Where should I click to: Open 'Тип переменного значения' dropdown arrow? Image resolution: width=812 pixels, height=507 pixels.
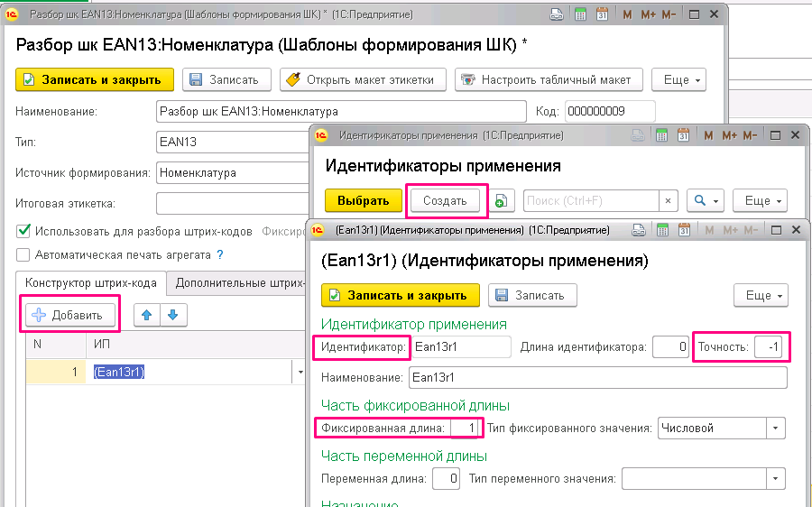point(775,478)
